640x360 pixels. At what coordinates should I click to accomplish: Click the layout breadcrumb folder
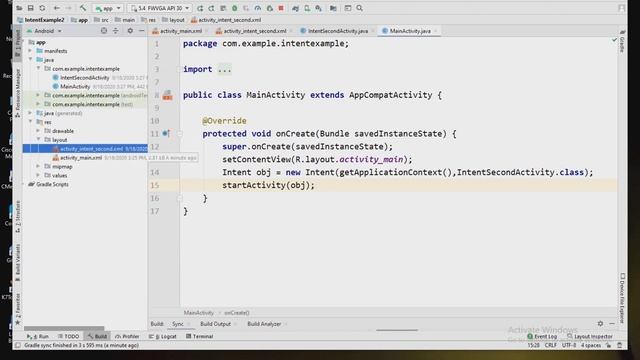pyautogui.click(x=173, y=20)
